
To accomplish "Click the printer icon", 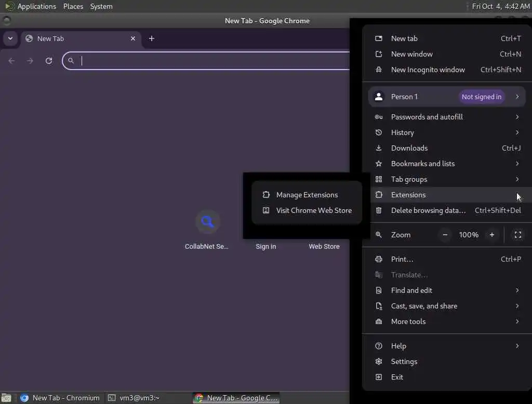I will [x=379, y=260].
